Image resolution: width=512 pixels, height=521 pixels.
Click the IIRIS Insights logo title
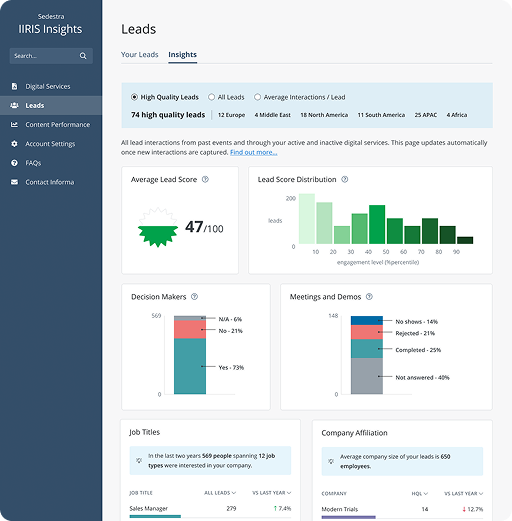(50, 29)
